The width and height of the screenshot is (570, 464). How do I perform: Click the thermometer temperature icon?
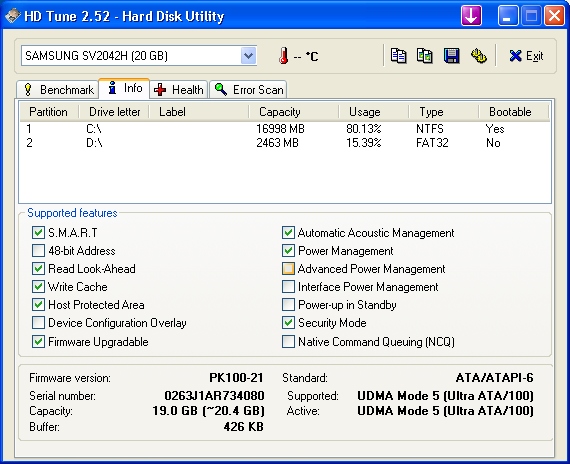click(284, 56)
